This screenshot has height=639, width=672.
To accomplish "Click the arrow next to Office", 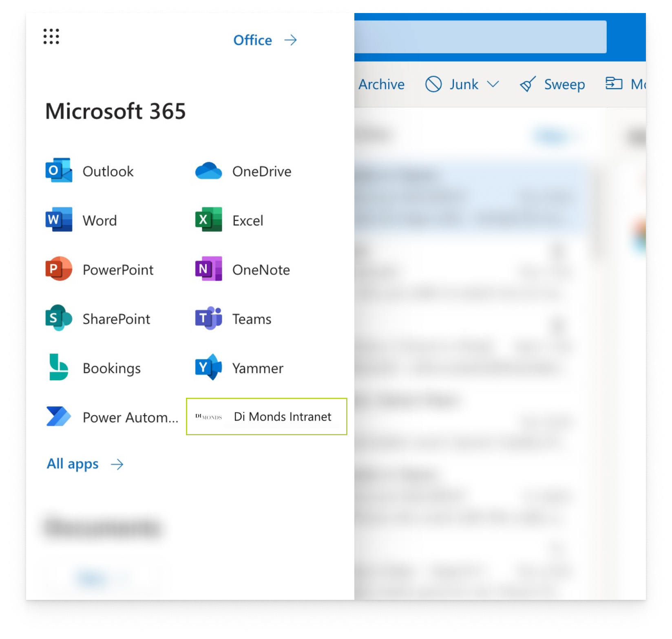I will point(291,40).
